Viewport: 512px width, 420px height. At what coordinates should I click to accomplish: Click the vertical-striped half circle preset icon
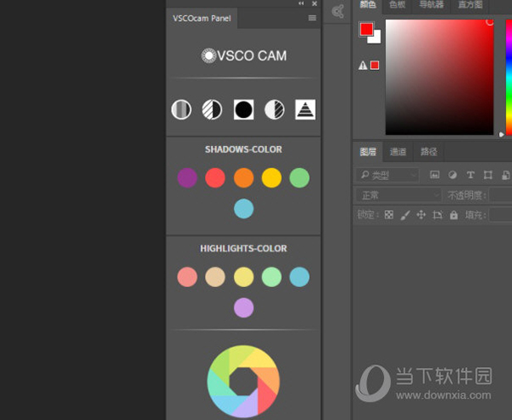click(x=181, y=109)
